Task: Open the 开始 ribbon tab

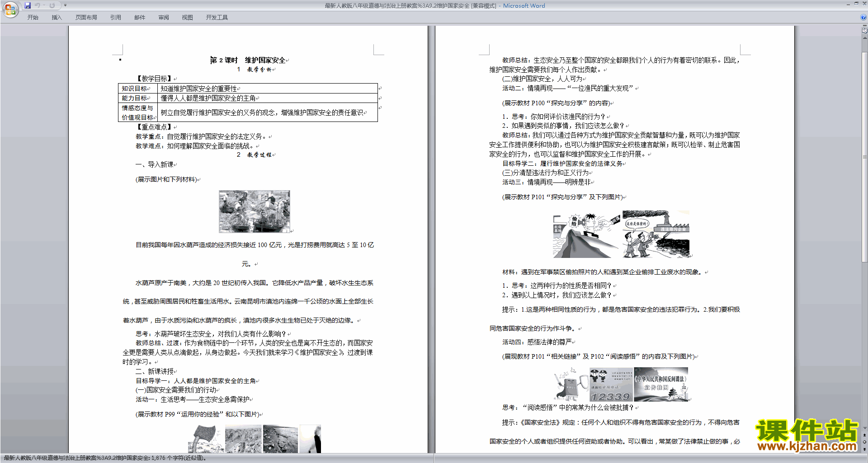Action: click(x=33, y=18)
